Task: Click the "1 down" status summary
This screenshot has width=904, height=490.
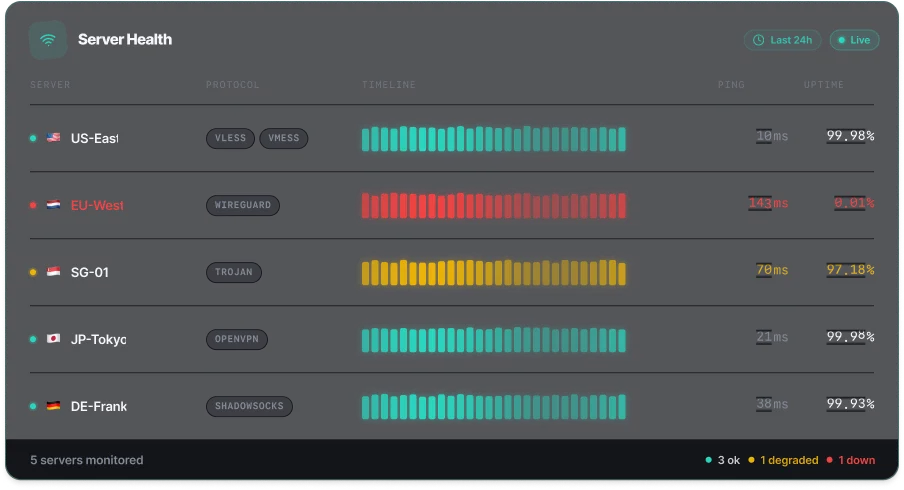Action: 851,460
